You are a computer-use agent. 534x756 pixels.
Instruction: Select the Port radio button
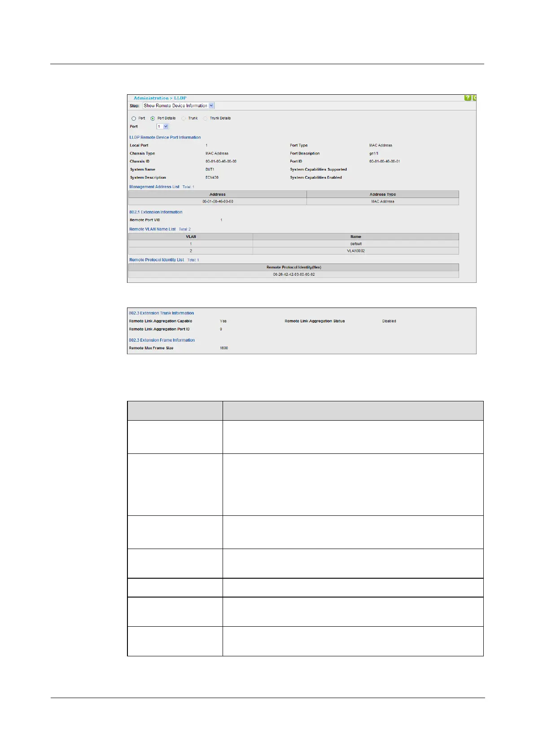click(134, 119)
